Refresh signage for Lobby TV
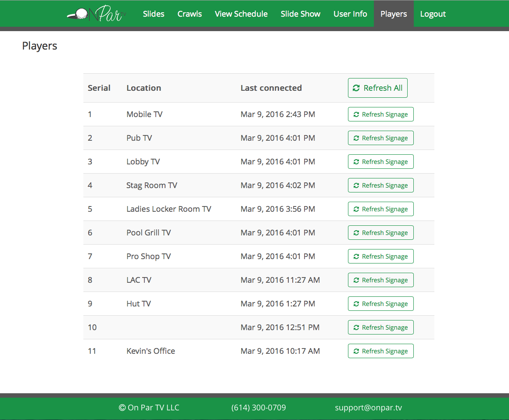This screenshot has width=509, height=420. pos(381,161)
